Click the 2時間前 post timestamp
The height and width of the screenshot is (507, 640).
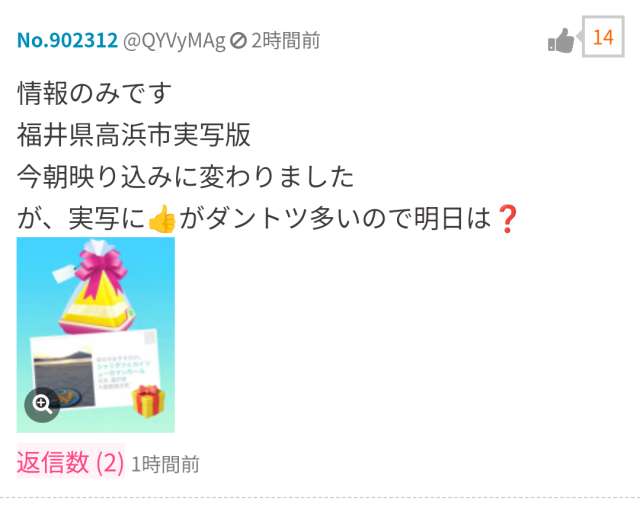(285, 40)
